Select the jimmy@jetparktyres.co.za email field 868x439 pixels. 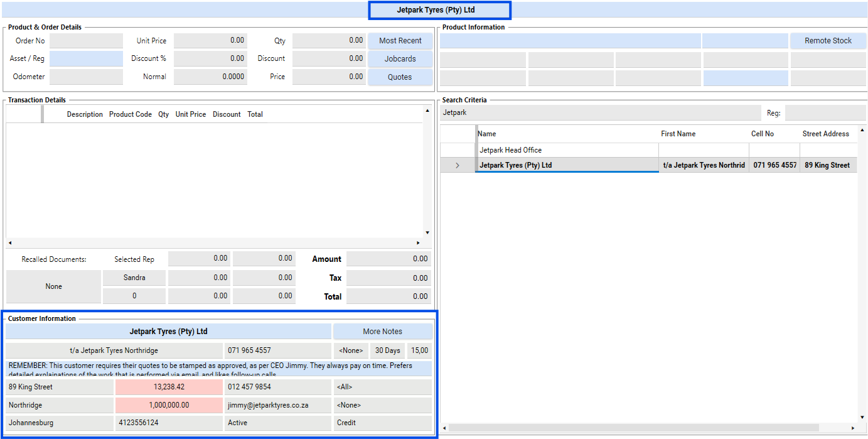click(278, 405)
